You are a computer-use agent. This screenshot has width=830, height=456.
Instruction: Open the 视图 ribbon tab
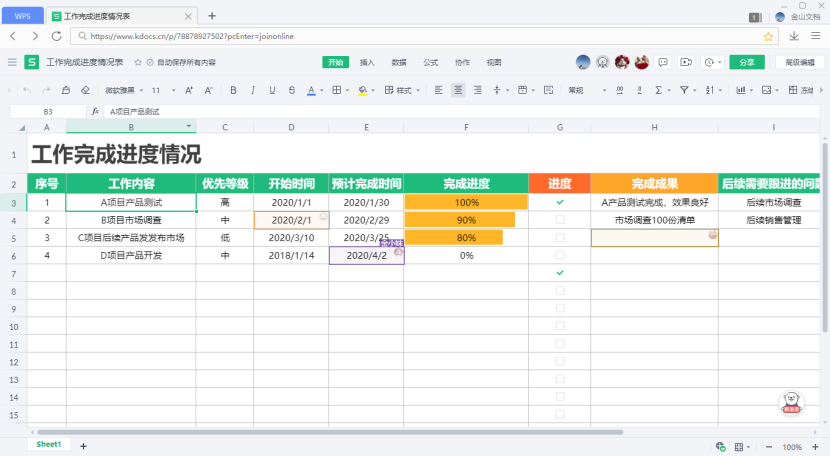click(x=494, y=62)
